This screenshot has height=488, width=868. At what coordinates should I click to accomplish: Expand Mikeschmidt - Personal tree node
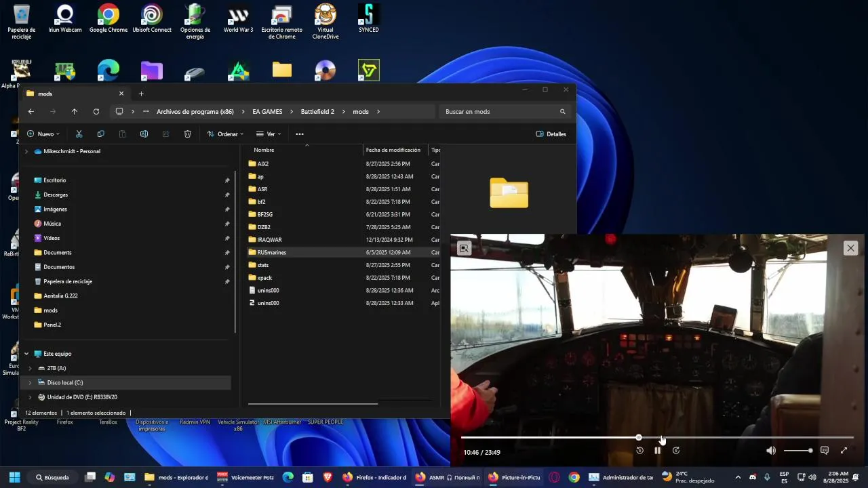tap(26, 152)
